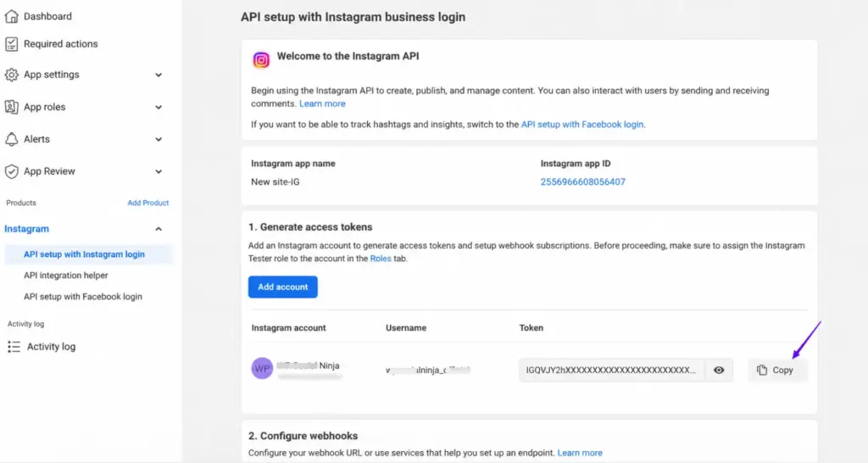Click the Add account button
The width and height of the screenshot is (868, 463).
pyautogui.click(x=283, y=287)
